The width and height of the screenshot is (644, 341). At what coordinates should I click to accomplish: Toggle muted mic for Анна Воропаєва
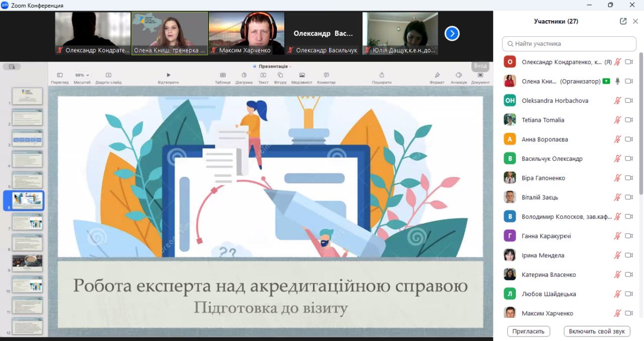(x=617, y=140)
